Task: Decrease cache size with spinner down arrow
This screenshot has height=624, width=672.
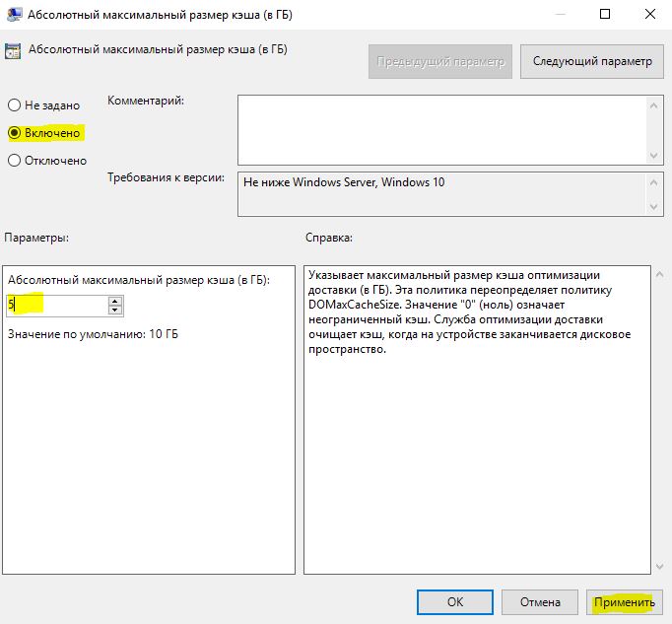Action: pyautogui.click(x=115, y=311)
